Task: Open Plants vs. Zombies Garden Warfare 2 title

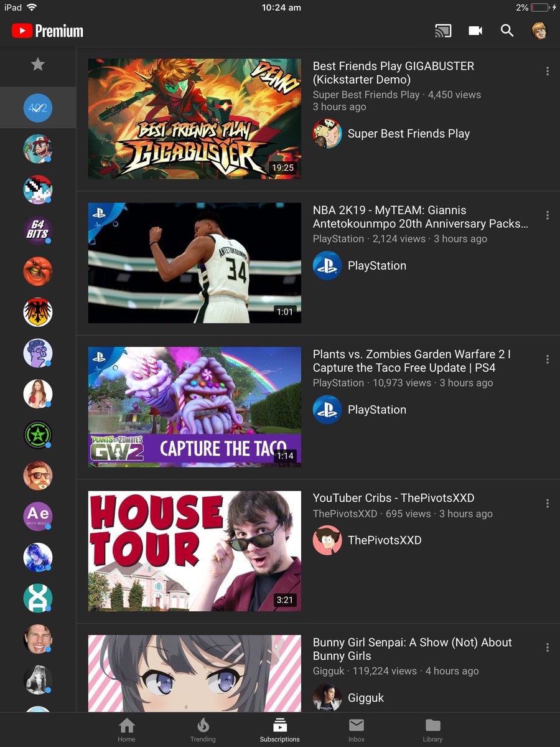Action: click(412, 361)
